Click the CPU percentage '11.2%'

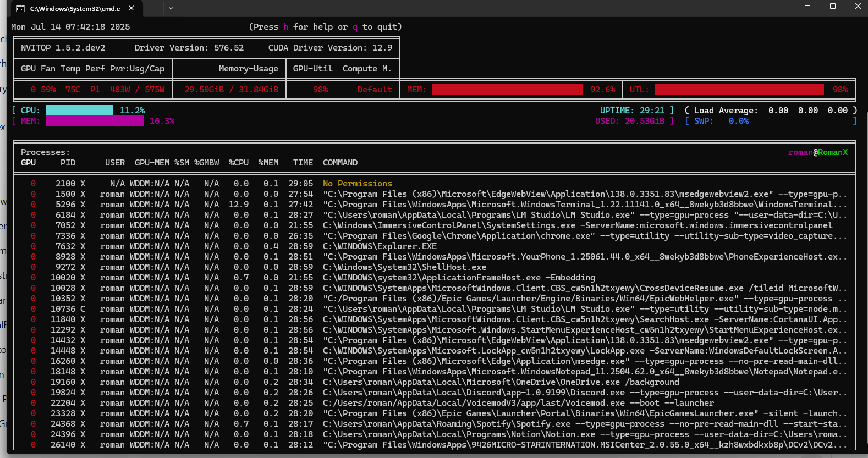click(133, 111)
